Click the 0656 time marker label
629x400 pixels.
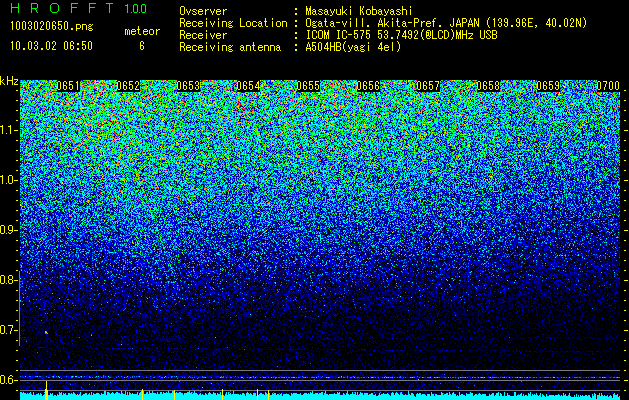click(x=368, y=86)
